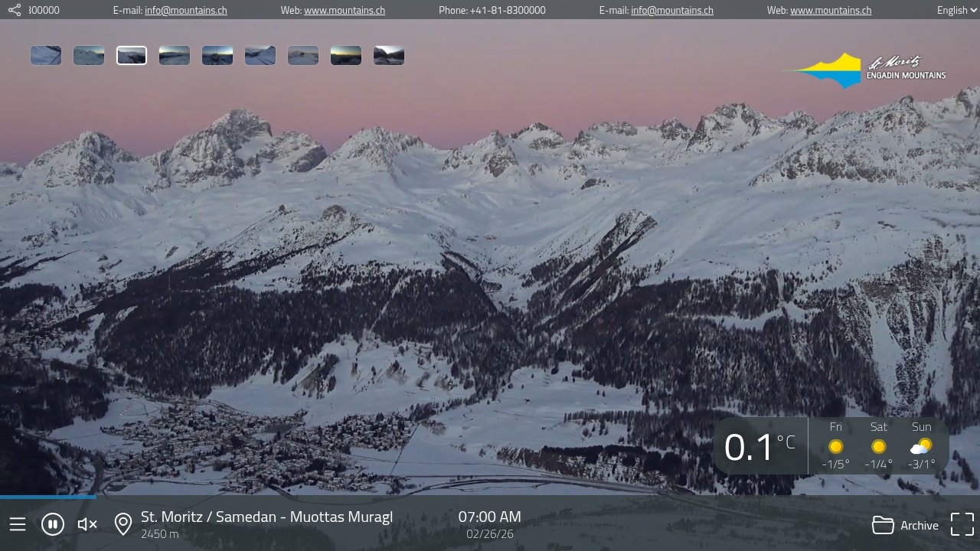Pause the webcam playback
This screenshot has height=551, width=980.
53,524
